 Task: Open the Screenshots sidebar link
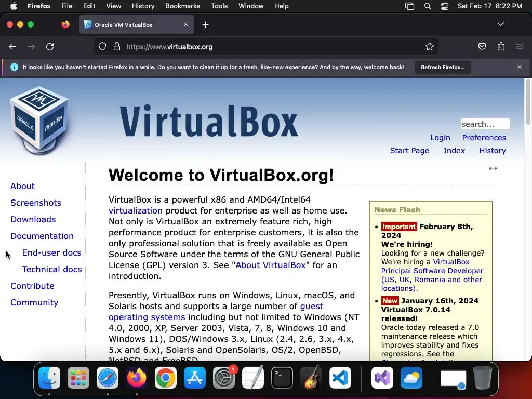tap(36, 203)
